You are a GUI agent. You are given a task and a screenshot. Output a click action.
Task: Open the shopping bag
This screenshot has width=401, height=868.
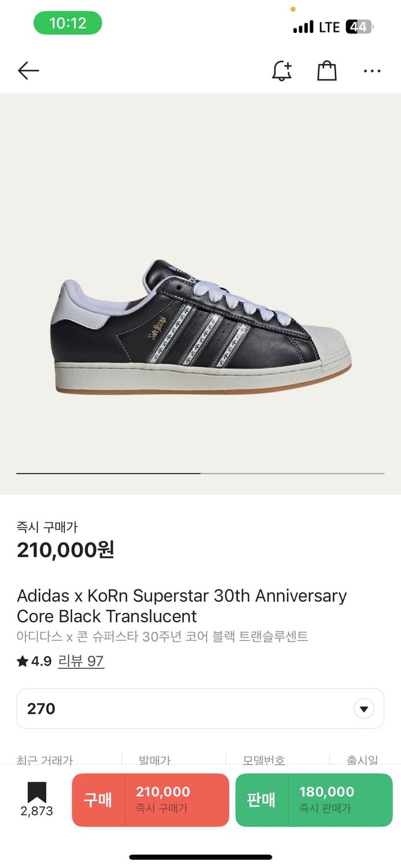point(327,71)
